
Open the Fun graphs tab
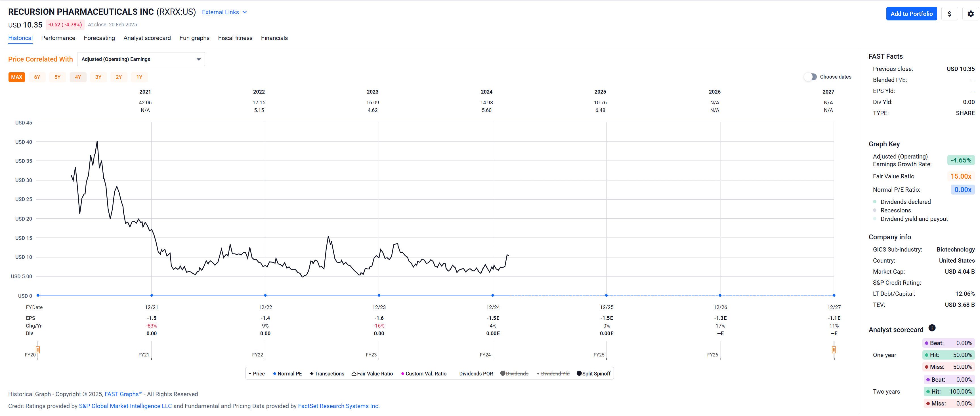coord(194,38)
